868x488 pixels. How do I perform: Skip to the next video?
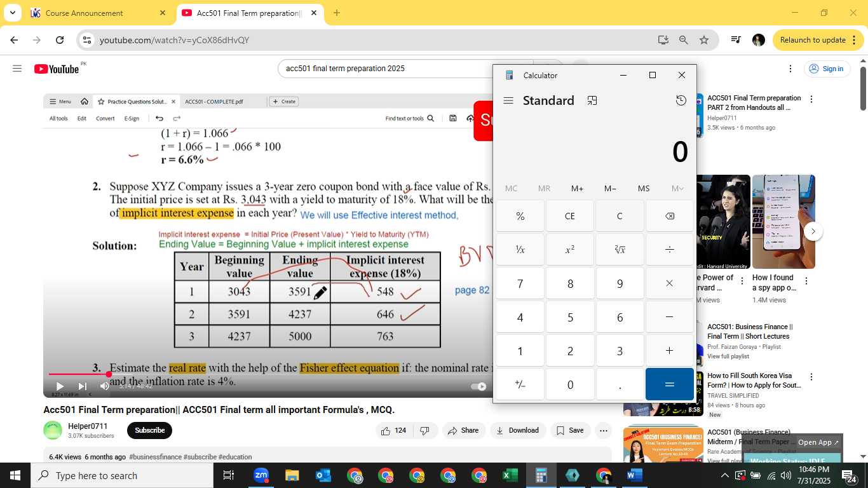point(82,386)
